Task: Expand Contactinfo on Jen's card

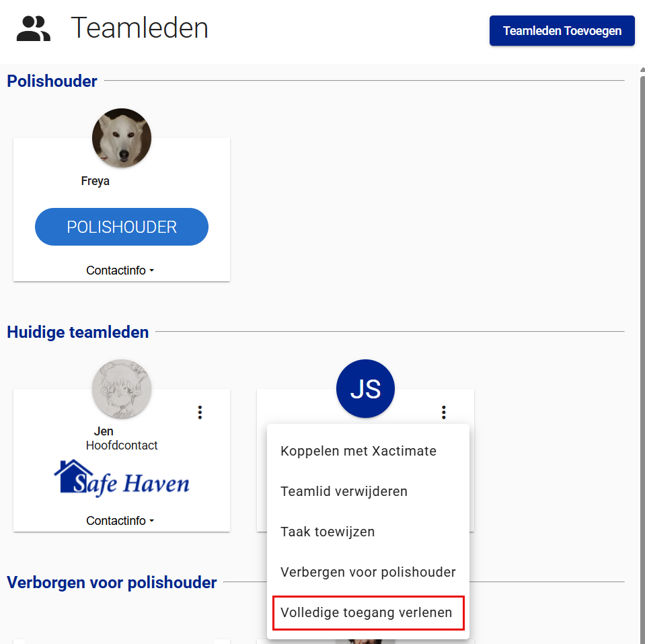Action: coord(120,521)
